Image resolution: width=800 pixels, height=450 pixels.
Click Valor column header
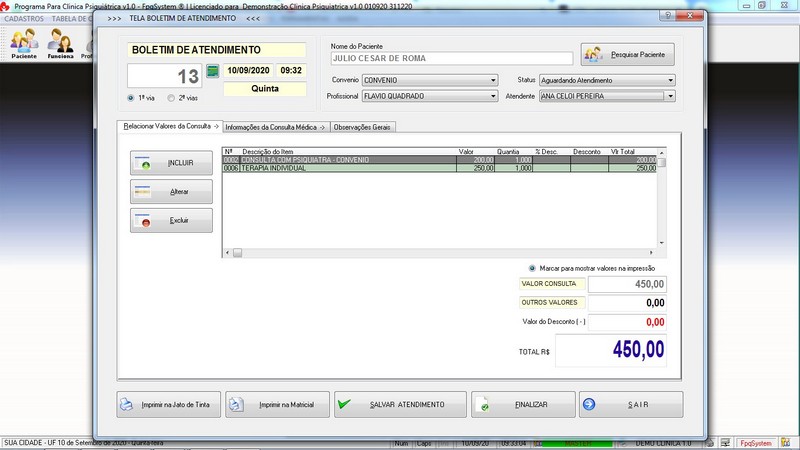466,152
